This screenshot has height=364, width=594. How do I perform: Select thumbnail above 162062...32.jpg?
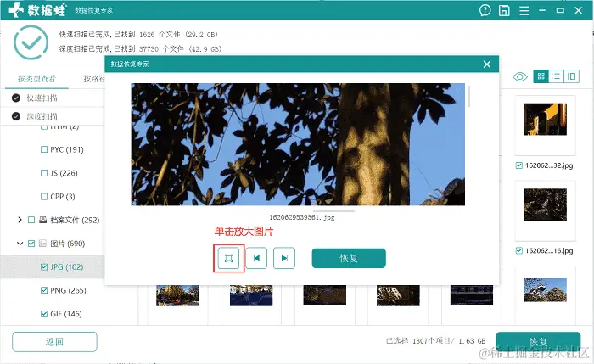(x=545, y=120)
